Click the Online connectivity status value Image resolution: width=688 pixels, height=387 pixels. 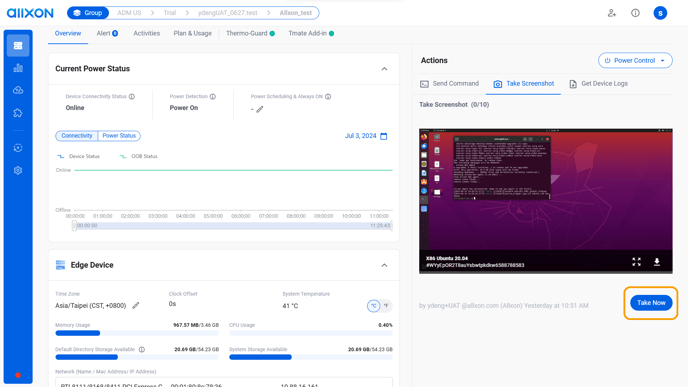pyautogui.click(x=75, y=108)
